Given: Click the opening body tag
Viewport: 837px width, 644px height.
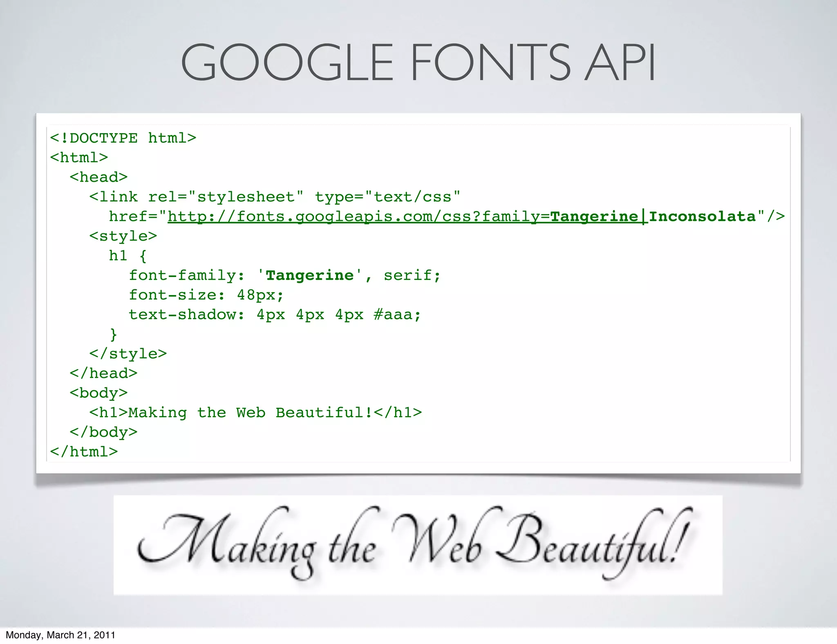Looking at the screenshot, I should click(x=98, y=393).
